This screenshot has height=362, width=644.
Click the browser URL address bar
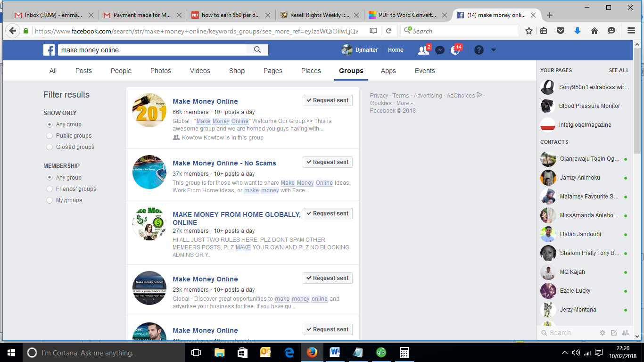(196, 31)
